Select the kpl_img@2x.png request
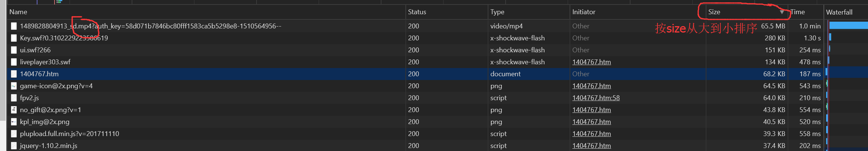The image size is (868, 151). [45, 122]
